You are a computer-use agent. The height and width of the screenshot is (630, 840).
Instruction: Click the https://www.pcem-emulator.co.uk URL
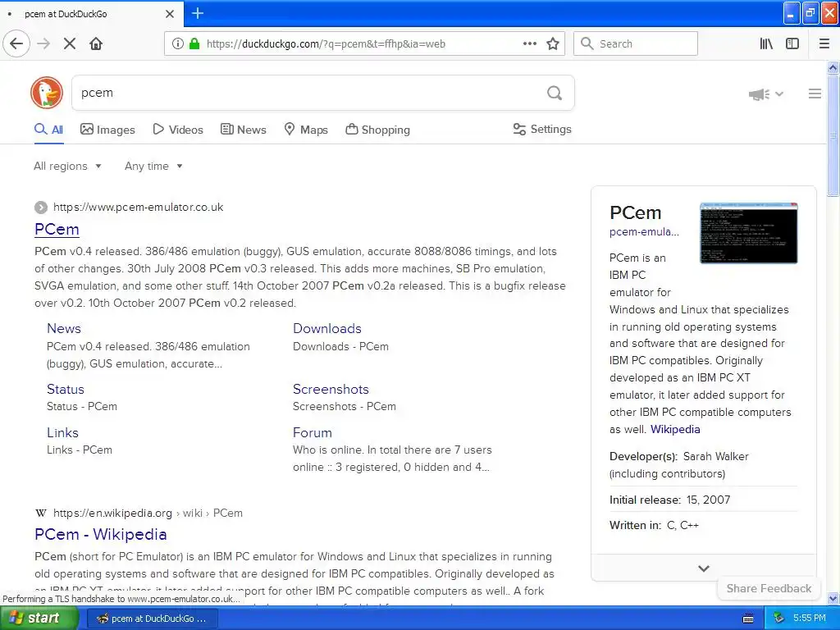[138, 208]
